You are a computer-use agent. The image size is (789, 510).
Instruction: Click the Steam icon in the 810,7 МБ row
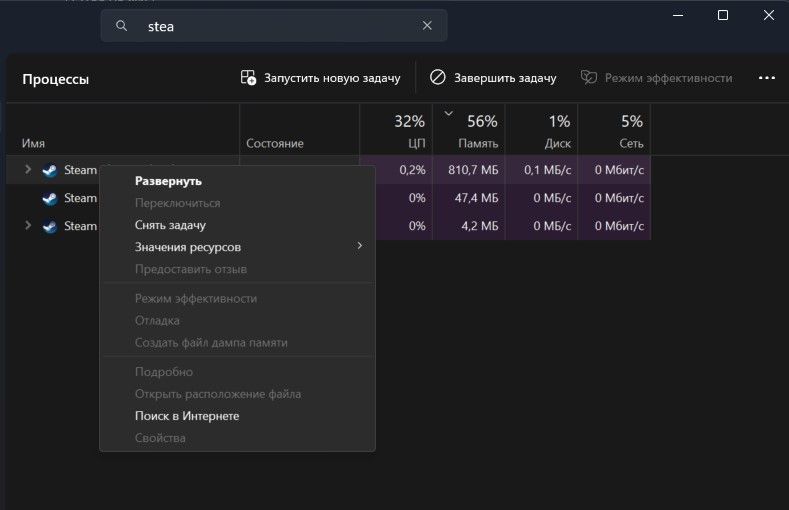pyautogui.click(x=50, y=170)
